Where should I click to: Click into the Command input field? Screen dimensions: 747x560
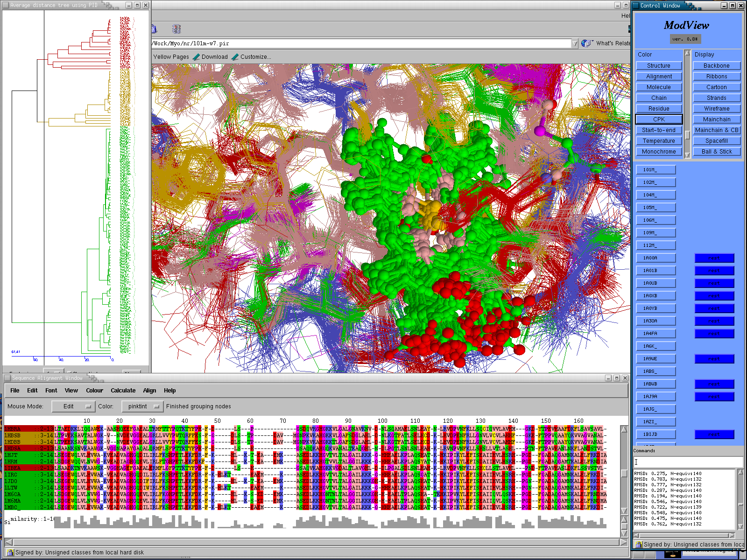tap(688, 462)
